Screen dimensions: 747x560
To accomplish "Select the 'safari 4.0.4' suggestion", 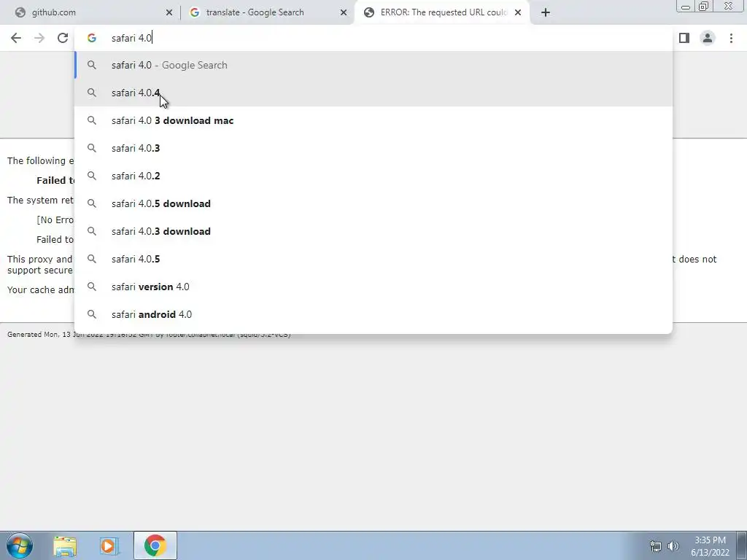I will pyautogui.click(x=373, y=93).
